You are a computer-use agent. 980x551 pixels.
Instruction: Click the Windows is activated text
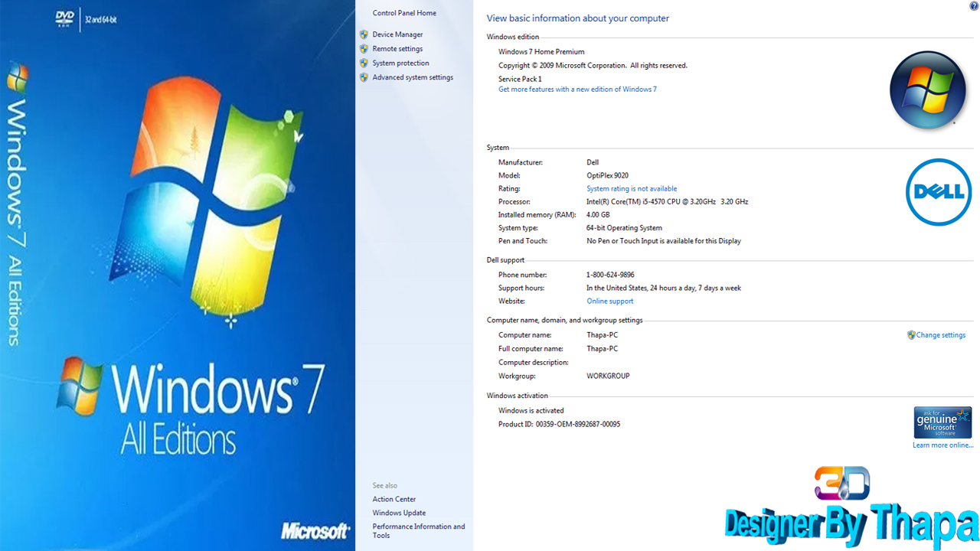[531, 411]
